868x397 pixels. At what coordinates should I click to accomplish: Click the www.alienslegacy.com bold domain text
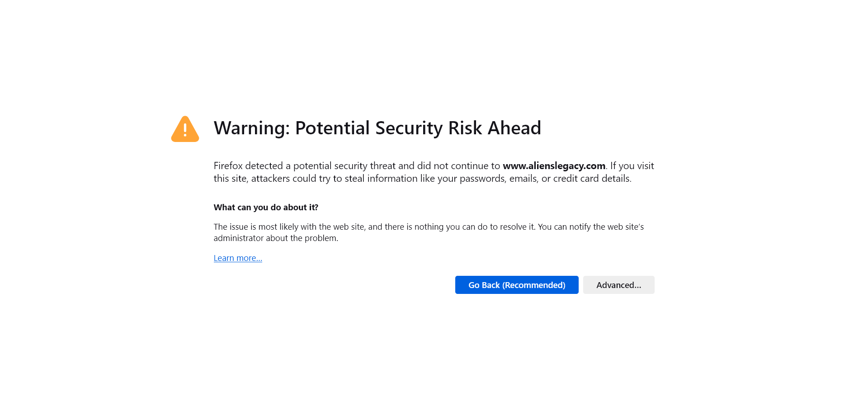pyautogui.click(x=554, y=166)
